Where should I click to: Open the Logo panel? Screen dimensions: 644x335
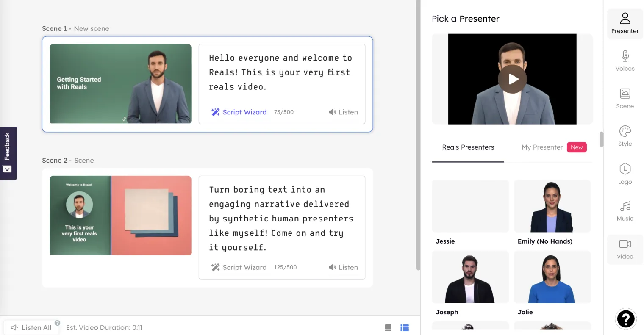625,174
